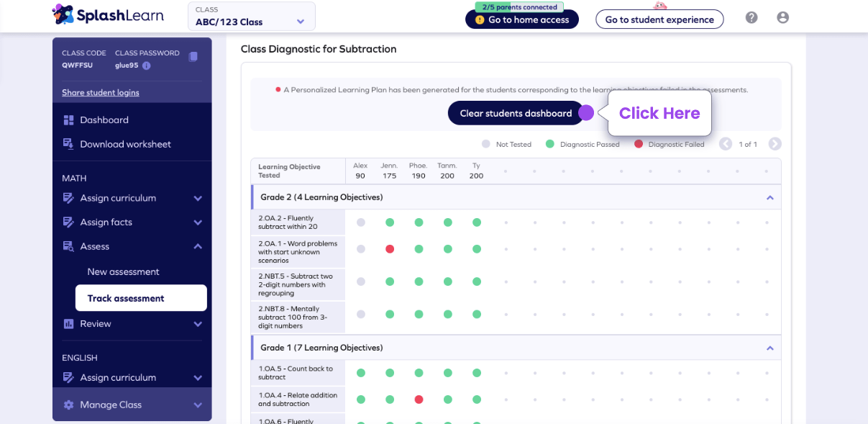Click the next page arrow near 1 of 1

[775, 143]
